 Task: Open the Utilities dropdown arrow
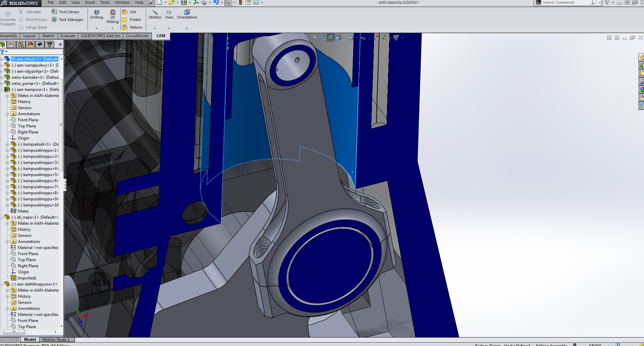[155, 28]
